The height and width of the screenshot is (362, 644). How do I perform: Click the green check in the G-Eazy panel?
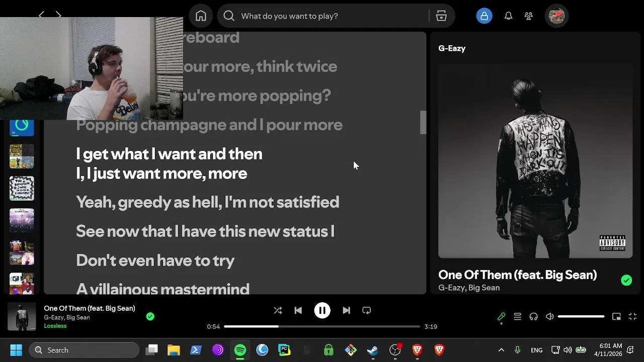(x=626, y=281)
